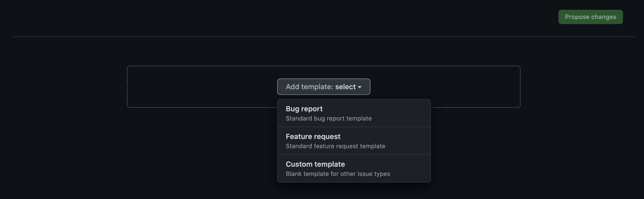Click the Propose changes button
The height and width of the screenshot is (199, 644).
(x=590, y=17)
